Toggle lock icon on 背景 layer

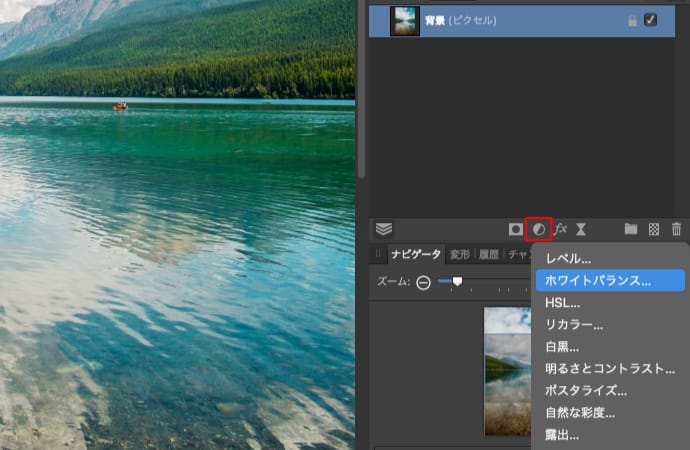(x=631, y=20)
